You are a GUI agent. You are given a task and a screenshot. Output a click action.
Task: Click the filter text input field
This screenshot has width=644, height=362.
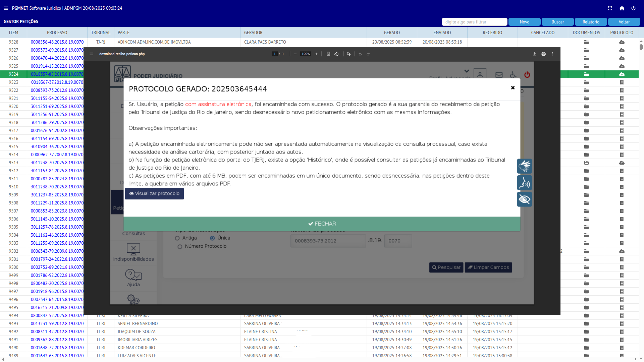474,22
